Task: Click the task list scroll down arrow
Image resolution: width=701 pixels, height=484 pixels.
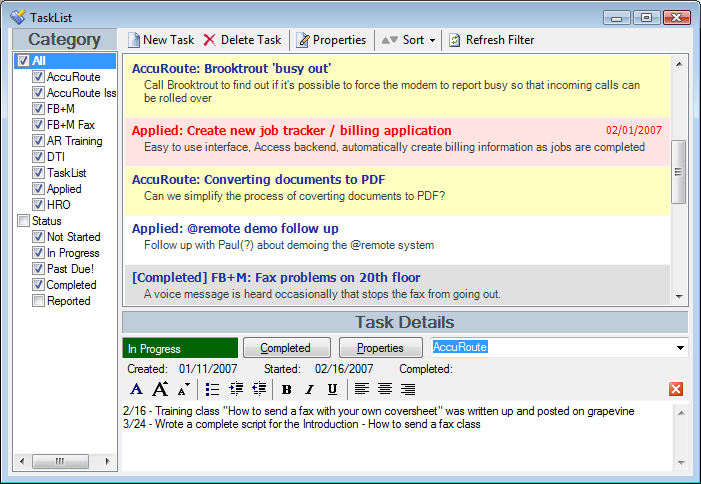Action: (x=679, y=296)
